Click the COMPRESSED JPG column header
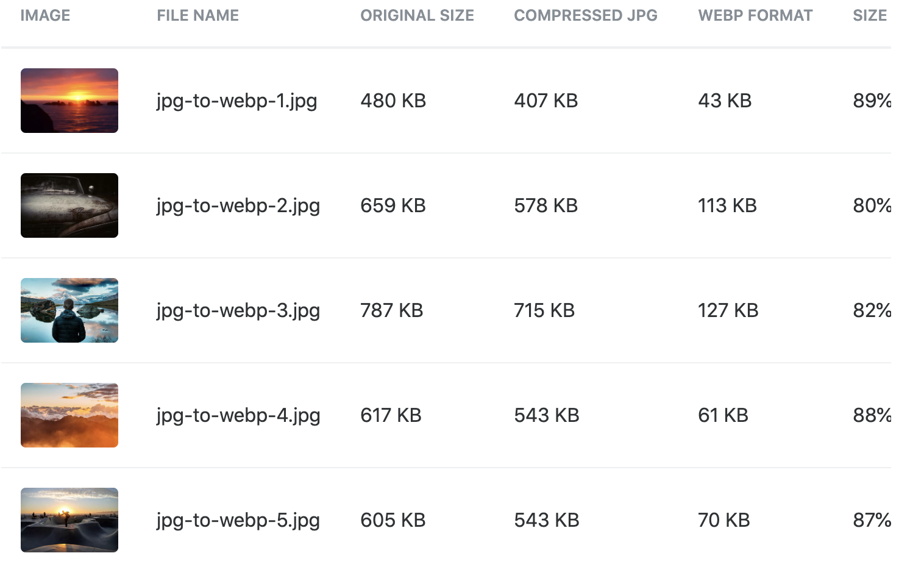 pyautogui.click(x=586, y=16)
